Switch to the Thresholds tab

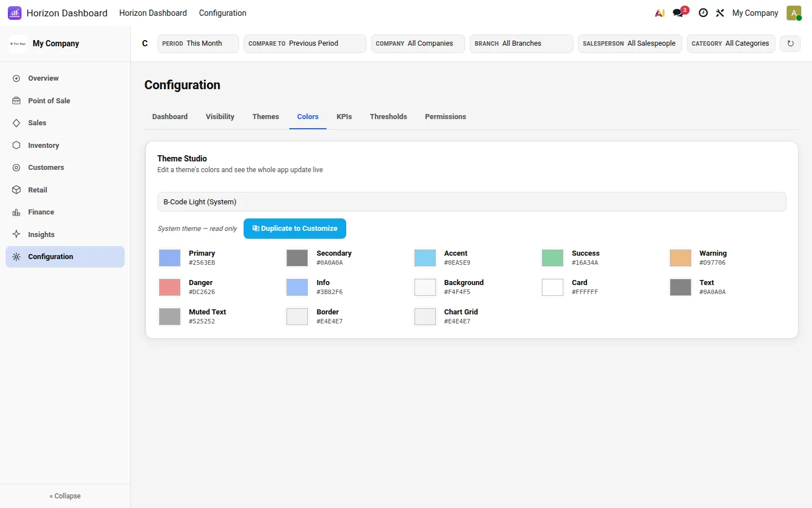coord(389,117)
